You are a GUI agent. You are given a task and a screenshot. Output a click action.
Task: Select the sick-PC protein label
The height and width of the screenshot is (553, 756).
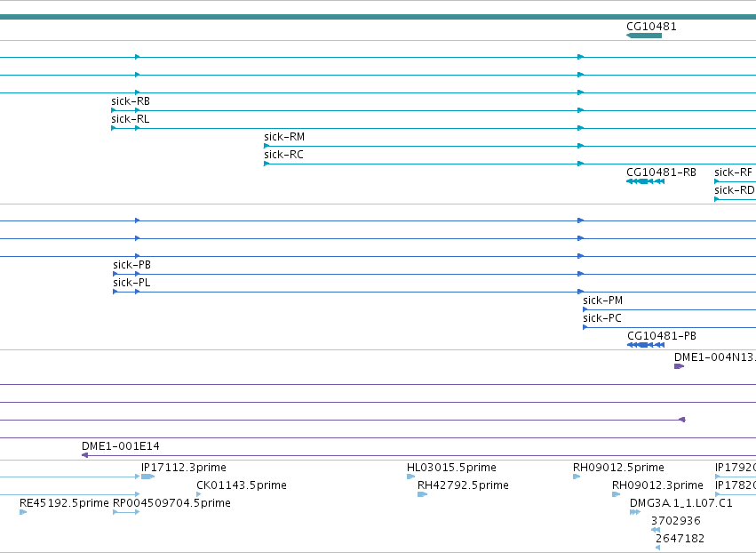click(x=602, y=318)
